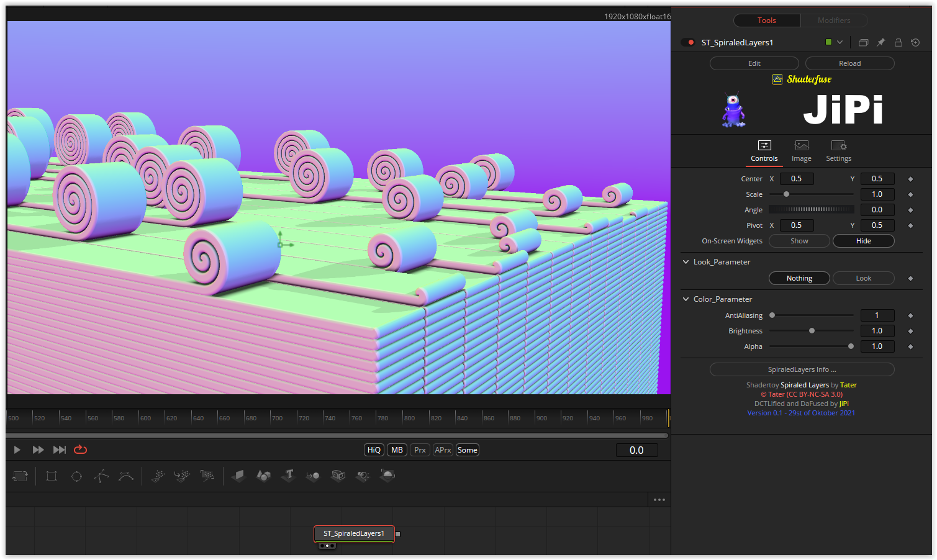Jump to the last frame
The image size is (937, 560).
pyautogui.click(x=60, y=449)
